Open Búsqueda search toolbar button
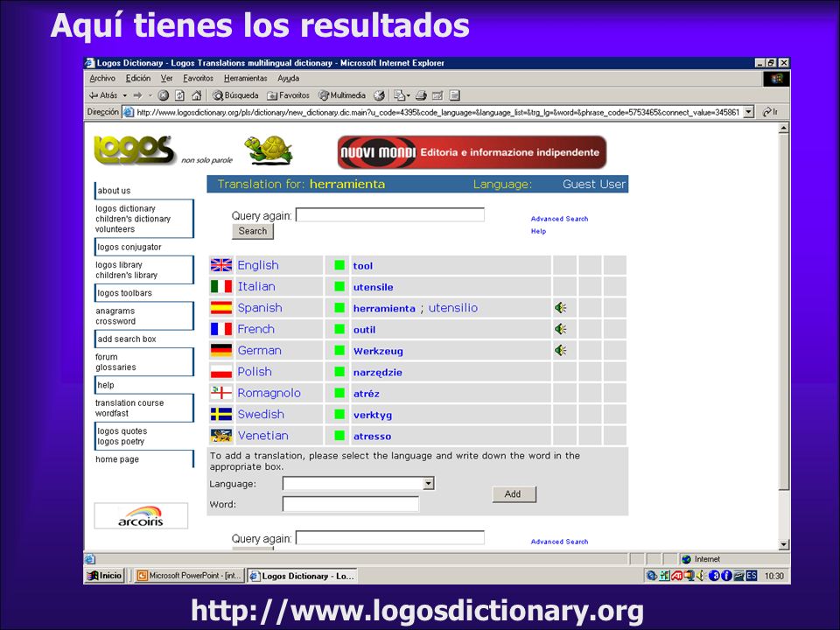 [x=235, y=95]
